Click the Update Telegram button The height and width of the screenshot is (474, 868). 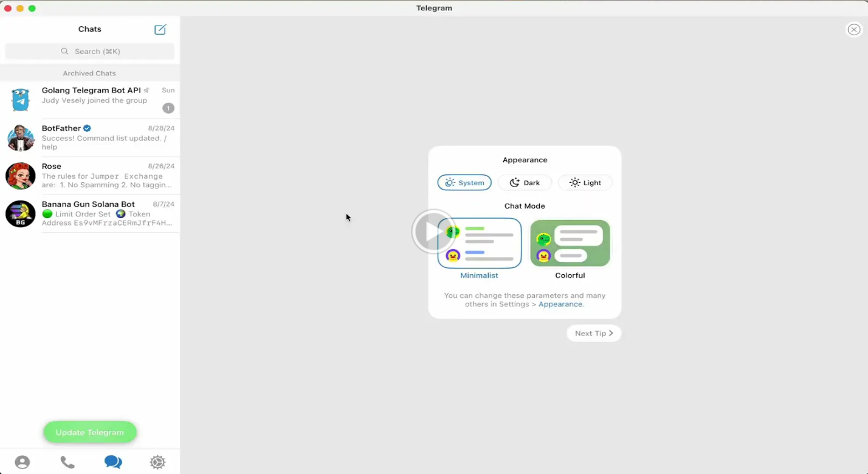pos(90,432)
